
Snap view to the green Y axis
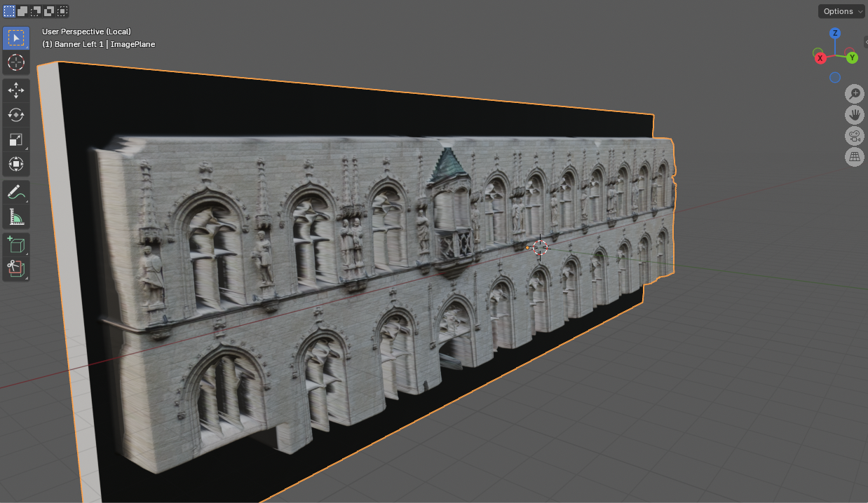click(x=852, y=57)
